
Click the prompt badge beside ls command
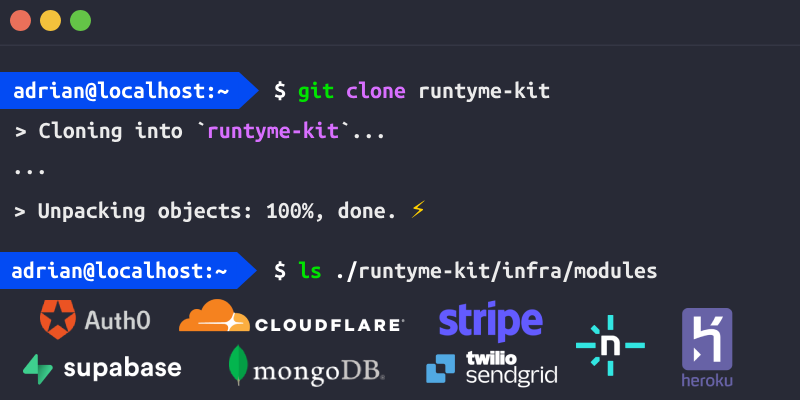pos(129,270)
